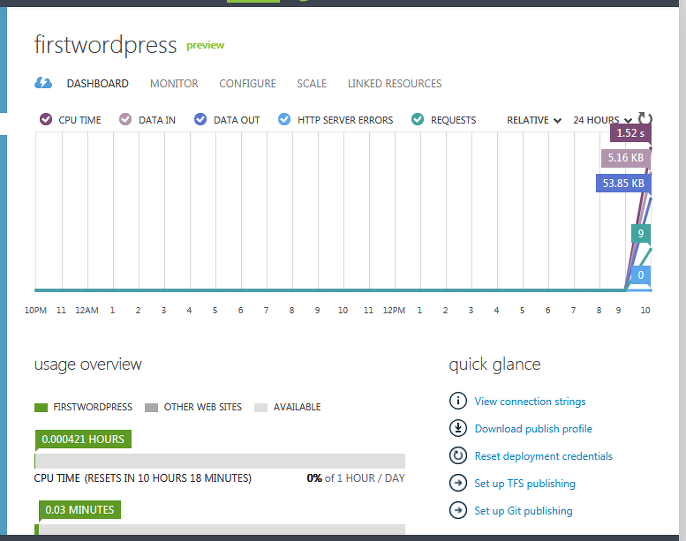
Task: Click the download icon beside publish profile
Action: point(458,428)
